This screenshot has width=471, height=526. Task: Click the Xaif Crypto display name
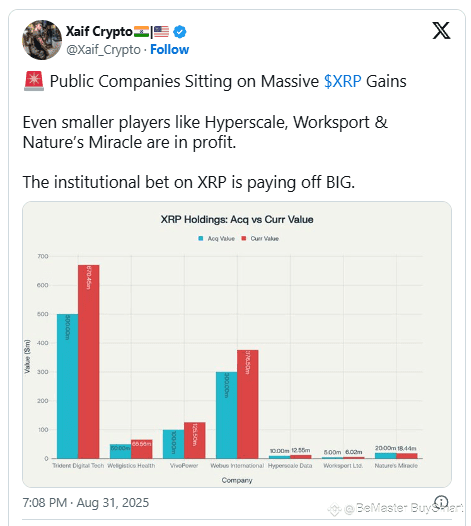pyautogui.click(x=99, y=32)
